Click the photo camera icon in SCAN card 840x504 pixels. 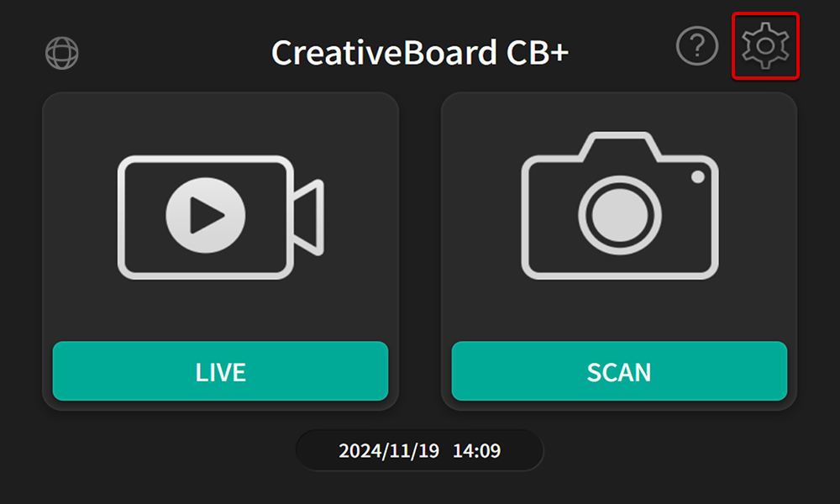[x=620, y=205]
